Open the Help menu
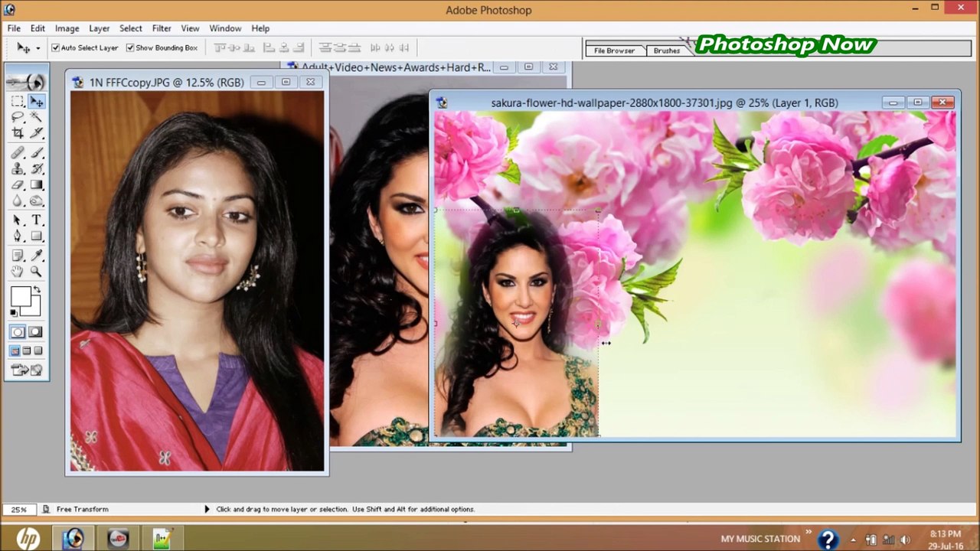This screenshot has width=980, height=551. point(260,28)
